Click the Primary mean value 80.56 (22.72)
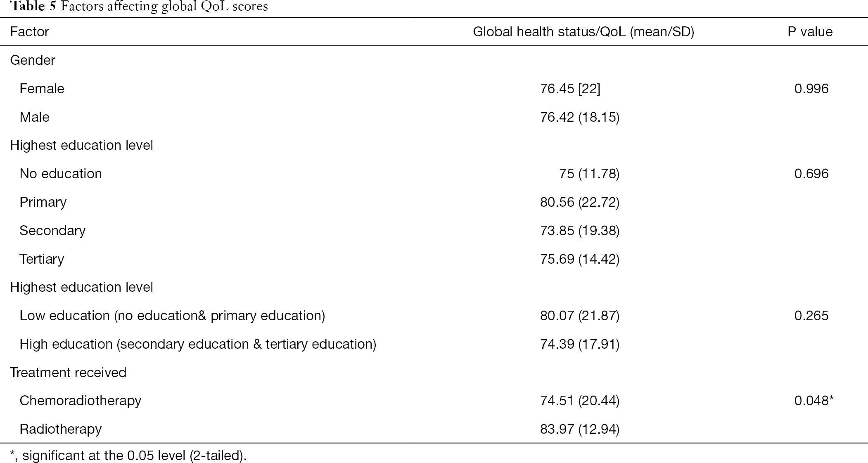Image resolution: width=868 pixels, height=463 pixels. pyautogui.click(x=580, y=202)
